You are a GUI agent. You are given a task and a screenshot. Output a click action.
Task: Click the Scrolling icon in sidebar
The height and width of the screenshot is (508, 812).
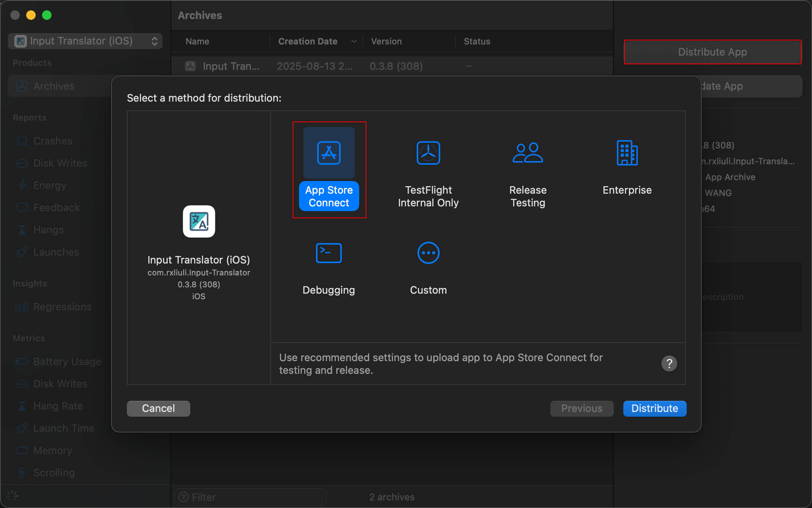click(22, 473)
